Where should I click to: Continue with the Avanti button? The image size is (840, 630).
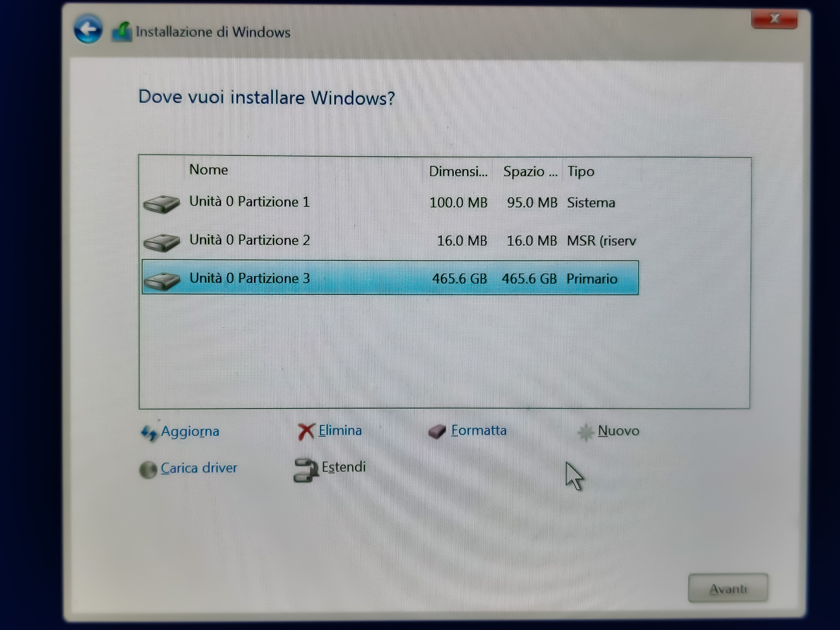[728, 588]
